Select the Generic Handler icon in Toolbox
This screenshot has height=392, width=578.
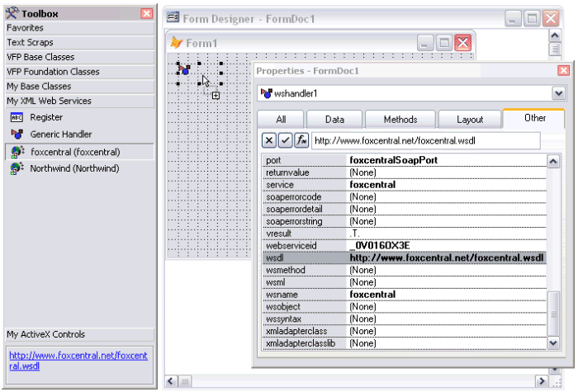[17, 134]
